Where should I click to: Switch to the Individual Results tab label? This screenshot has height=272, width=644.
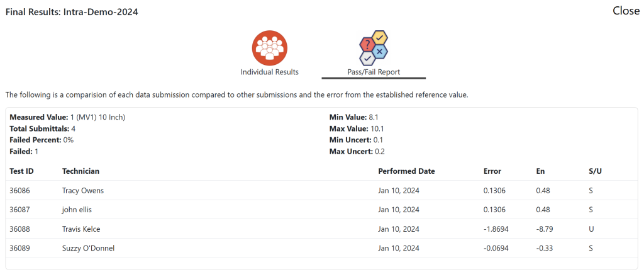coord(269,72)
